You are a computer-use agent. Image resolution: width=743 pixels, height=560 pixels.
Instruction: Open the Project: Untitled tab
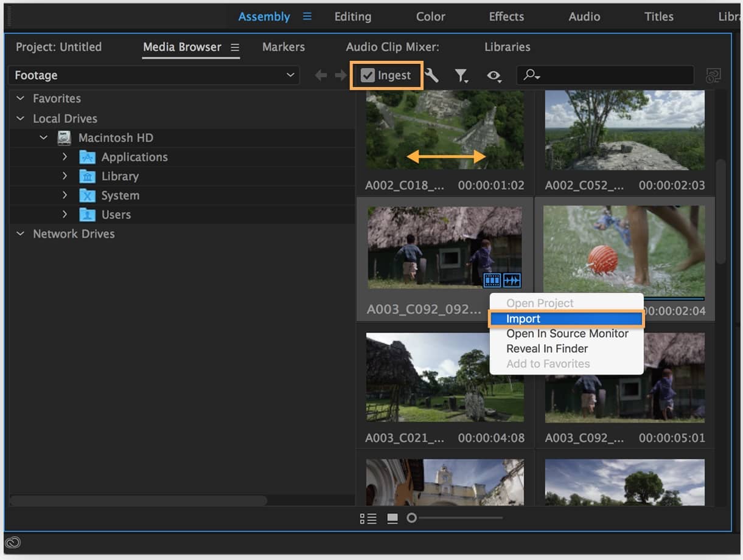coord(59,47)
